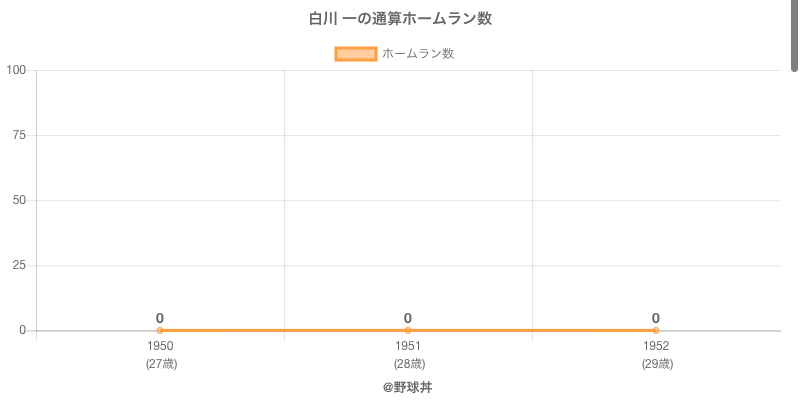
Task: Click the chart title 白川 一の通算ホームラン数
Action: tap(400, 19)
